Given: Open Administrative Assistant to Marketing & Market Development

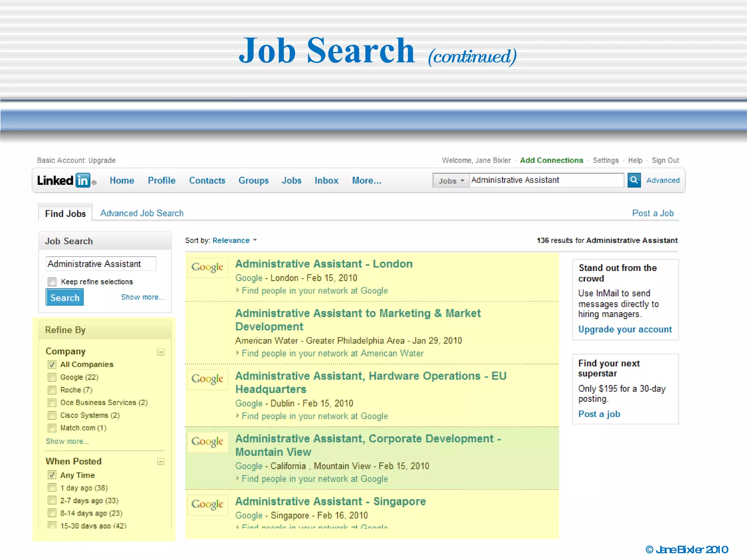Looking at the screenshot, I should pyautogui.click(x=358, y=320).
